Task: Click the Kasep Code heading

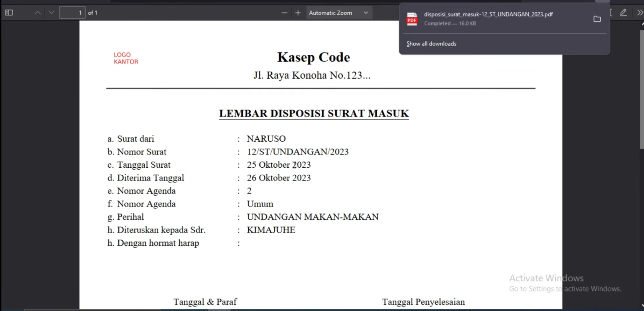Action: tap(314, 57)
